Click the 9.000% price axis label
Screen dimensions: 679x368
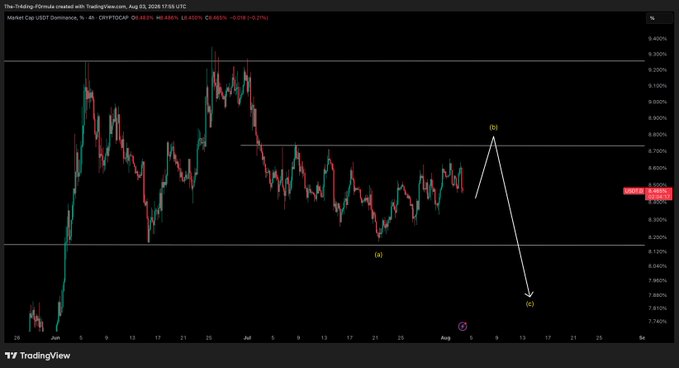pyautogui.click(x=657, y=102)
